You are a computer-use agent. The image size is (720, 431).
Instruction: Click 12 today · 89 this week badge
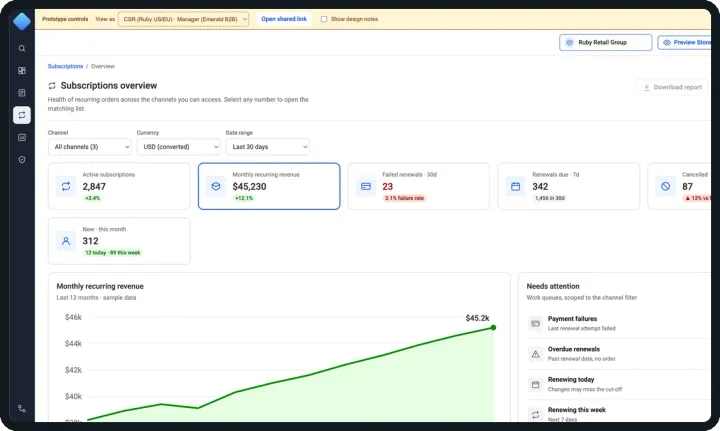click(112, 252)
